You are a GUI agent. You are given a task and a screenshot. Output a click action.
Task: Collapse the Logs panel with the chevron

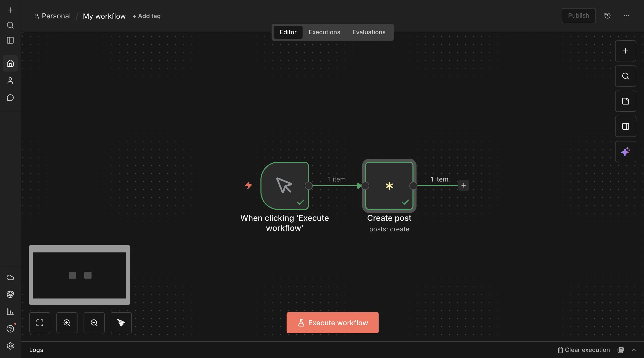pyautogui.click(x=633, y=350)
